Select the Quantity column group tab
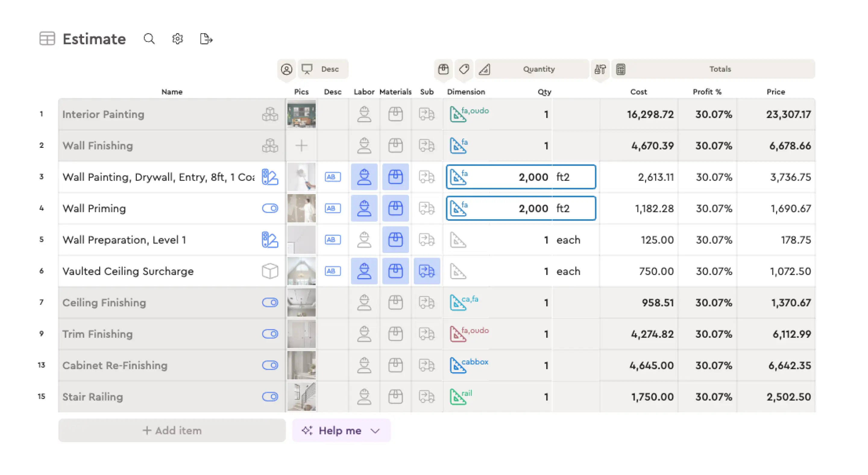868x475 pixels. pos(532,69)
